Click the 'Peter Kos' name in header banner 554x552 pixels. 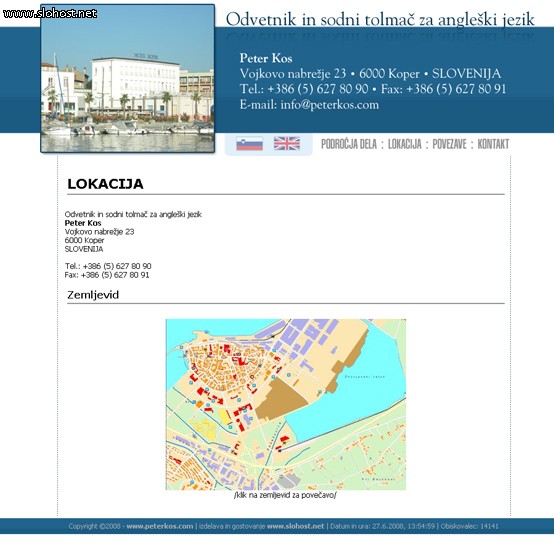click(266, 58)
